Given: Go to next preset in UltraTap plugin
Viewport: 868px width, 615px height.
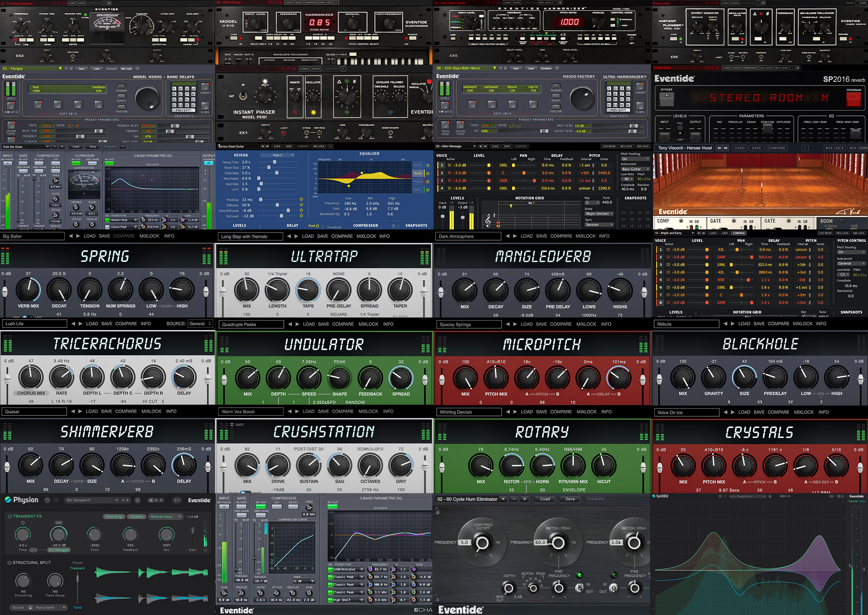Looking at the screenshot, I should pos(297,236).
